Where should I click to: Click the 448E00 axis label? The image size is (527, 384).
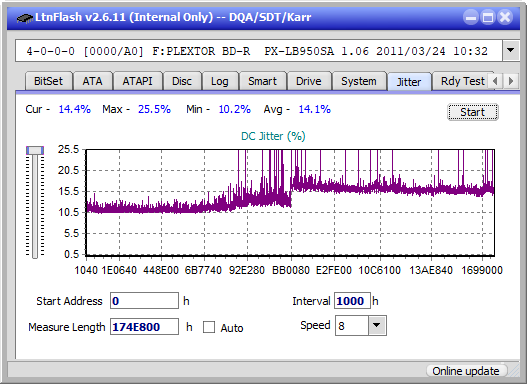click(161, 270)
